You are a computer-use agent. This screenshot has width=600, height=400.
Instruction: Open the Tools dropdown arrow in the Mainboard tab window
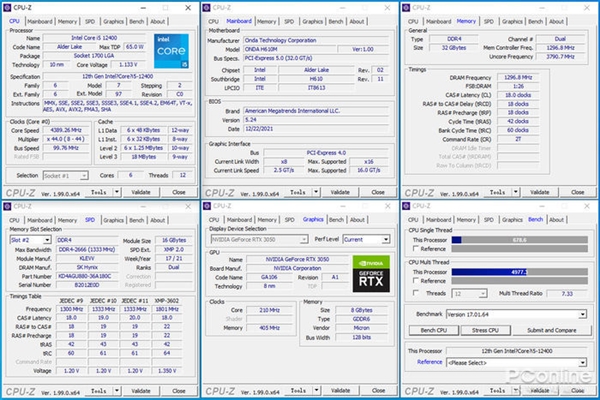pyautogui.click(x=316, y=192)
